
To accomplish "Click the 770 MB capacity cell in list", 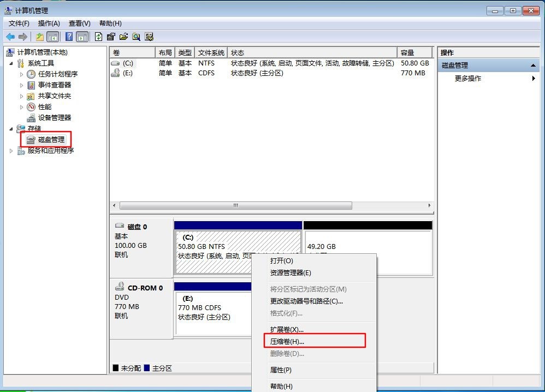I will click(413, 73).
